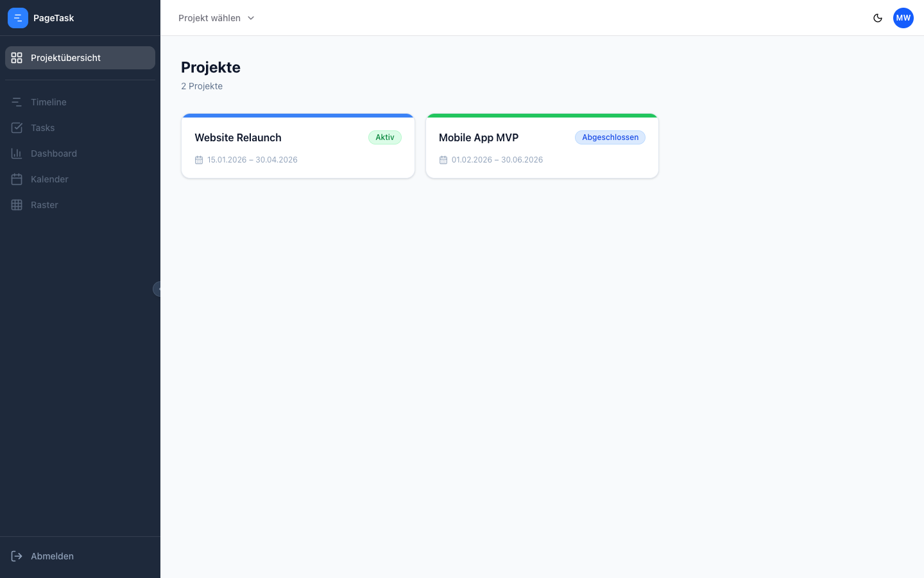Image resolution: width=924 pixels, height=578 pixels.
Task: Click the Website Relaunch date range
Action: tap(252, 160)
